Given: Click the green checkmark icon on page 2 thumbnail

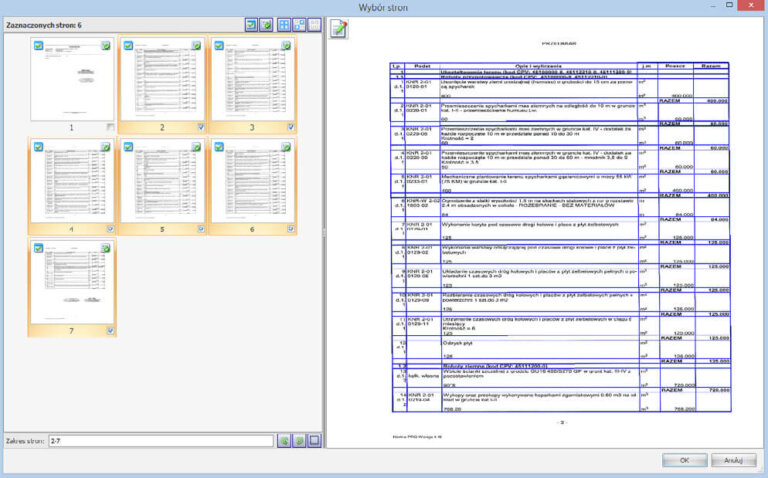Looking at the screenshot, I should pyautogui.click(x=196, y=46).
